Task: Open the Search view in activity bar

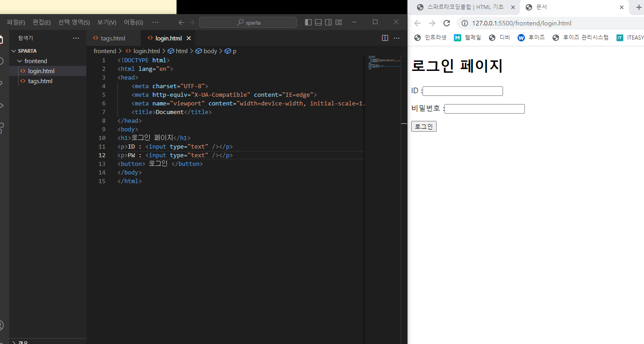Action: [1, 61]
